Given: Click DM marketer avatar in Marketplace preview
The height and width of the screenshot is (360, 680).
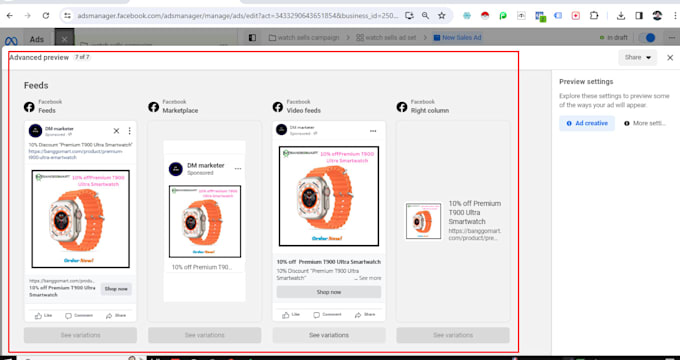Looking at the screenshot, I should [x=176, y=169].
